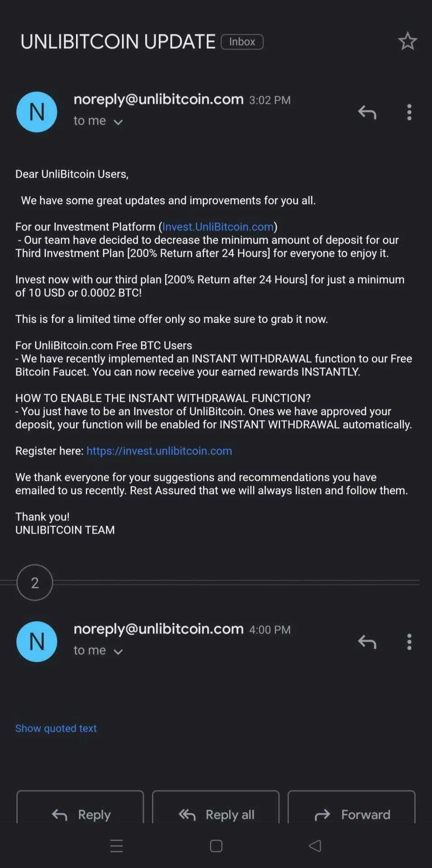432x868 pixels.
Task: Open the Invest.UnliBitcoin.com link
Action: tap(218, 226)
